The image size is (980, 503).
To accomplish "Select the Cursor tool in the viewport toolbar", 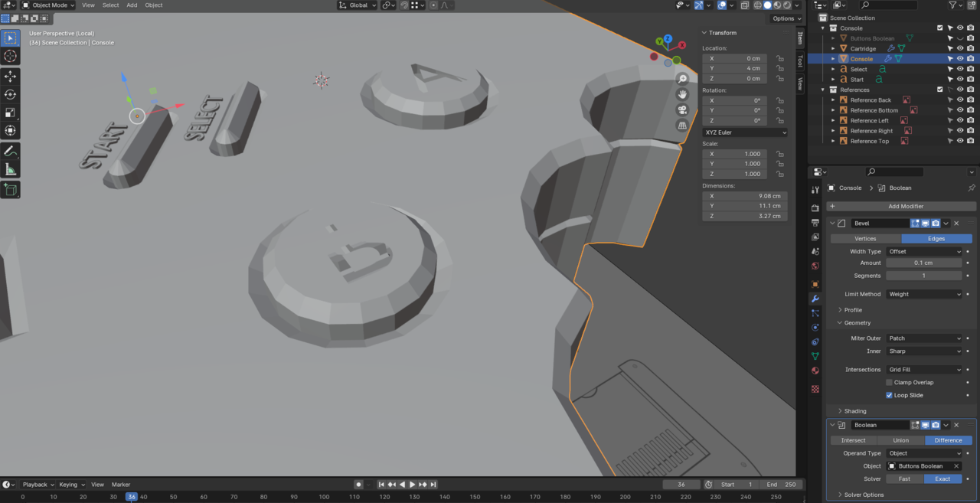I will point(11,57).
